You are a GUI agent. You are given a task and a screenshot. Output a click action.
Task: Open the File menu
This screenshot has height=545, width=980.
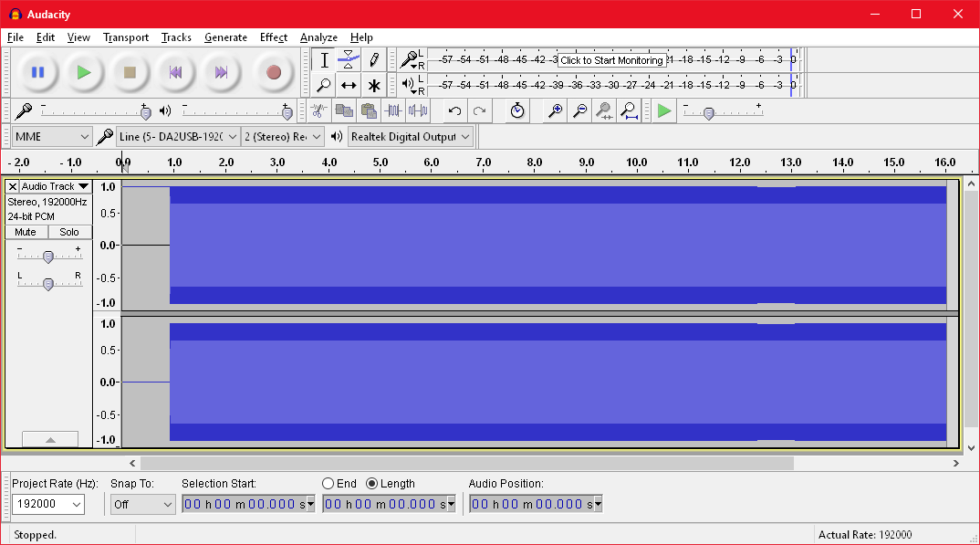tap(15, 37)
